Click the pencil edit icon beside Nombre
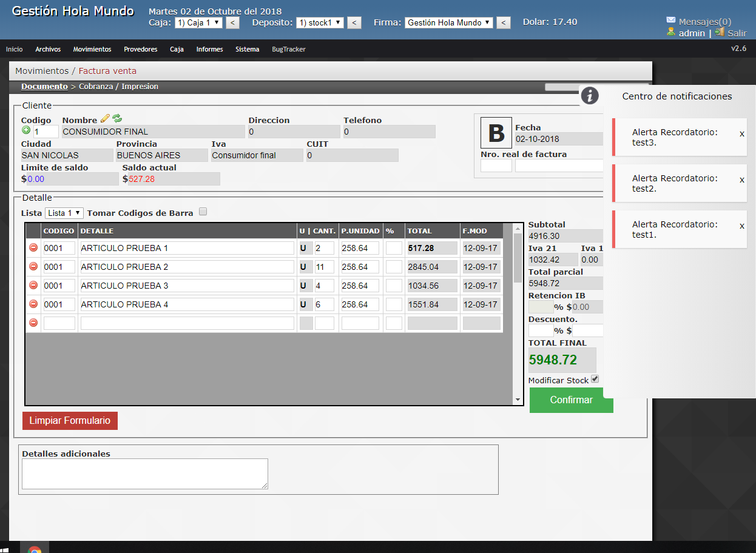This screenshot has height=553, width=756. [105, 119]
